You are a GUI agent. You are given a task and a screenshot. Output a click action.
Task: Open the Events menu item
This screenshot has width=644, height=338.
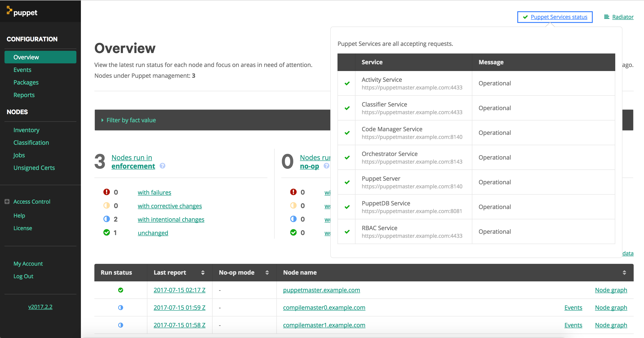click(x=22, y=70)
